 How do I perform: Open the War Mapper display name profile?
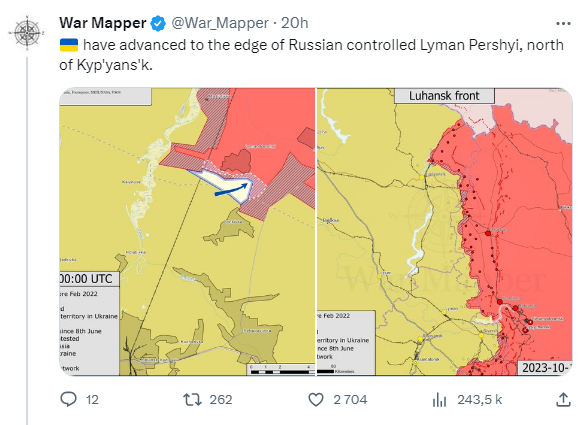pos(103,23)
